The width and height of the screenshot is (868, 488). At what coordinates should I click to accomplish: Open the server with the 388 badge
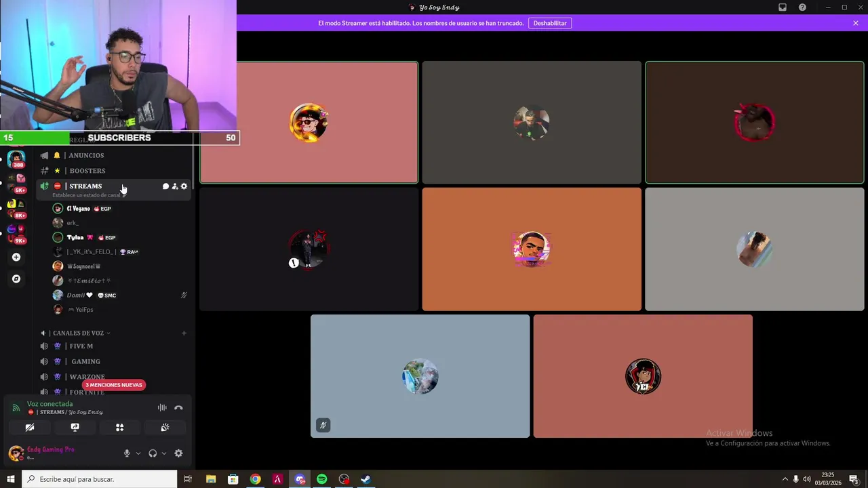point(16,159)
